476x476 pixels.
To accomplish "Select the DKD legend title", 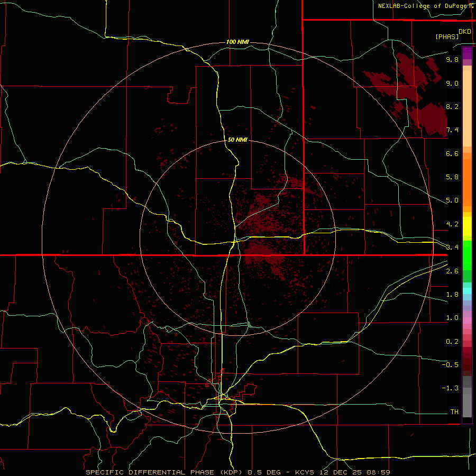I will point(464,32).
